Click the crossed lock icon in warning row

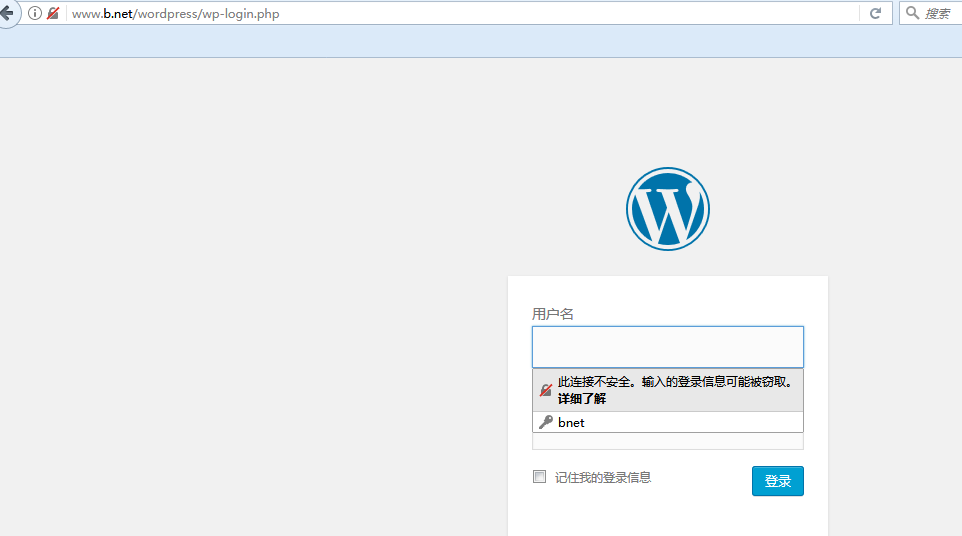[545, 390]
